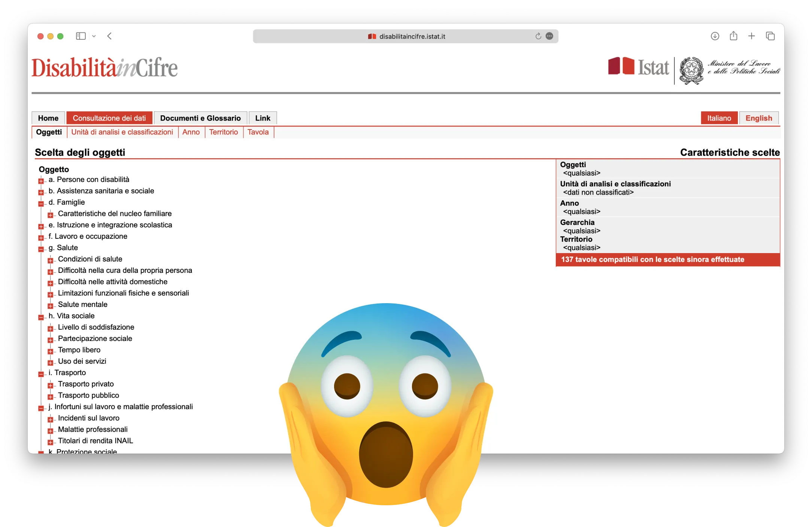Collapse the 'g. Salute' tree node

click(41, 249)
